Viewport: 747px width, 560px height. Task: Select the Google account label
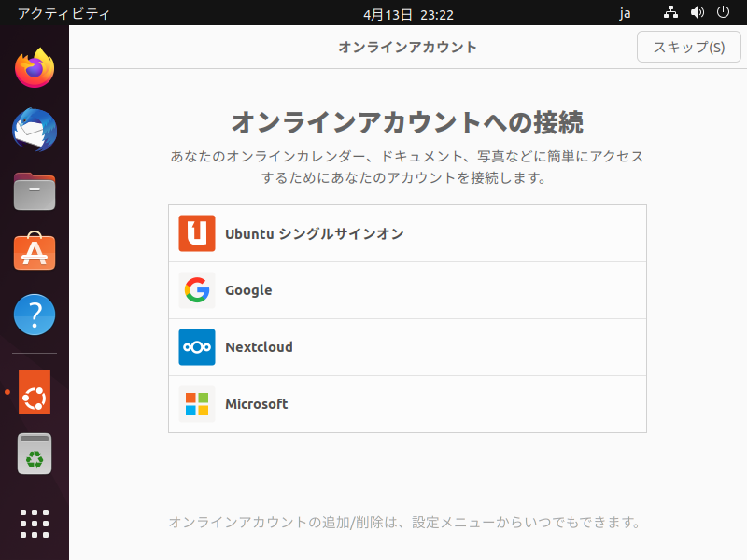[x=248, y=290]
